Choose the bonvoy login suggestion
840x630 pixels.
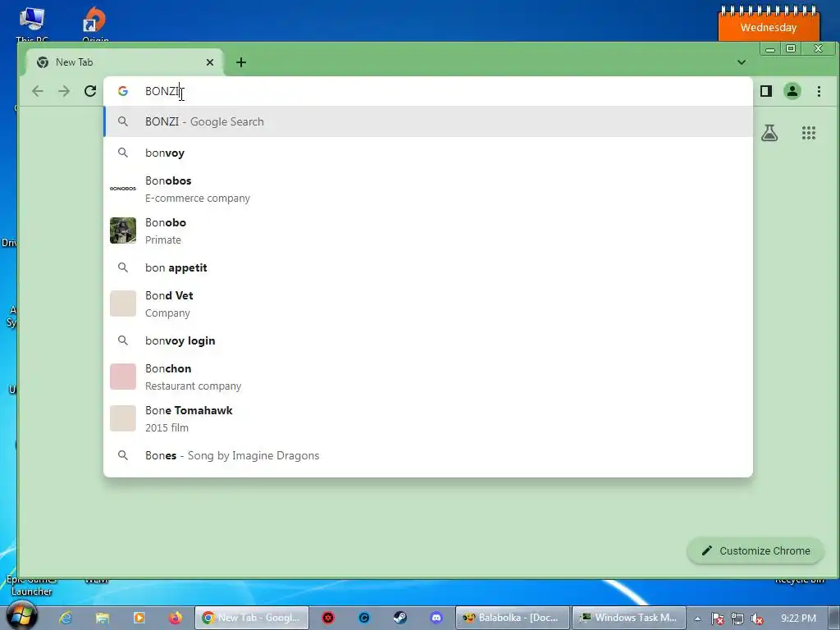(x=428, y=340)
